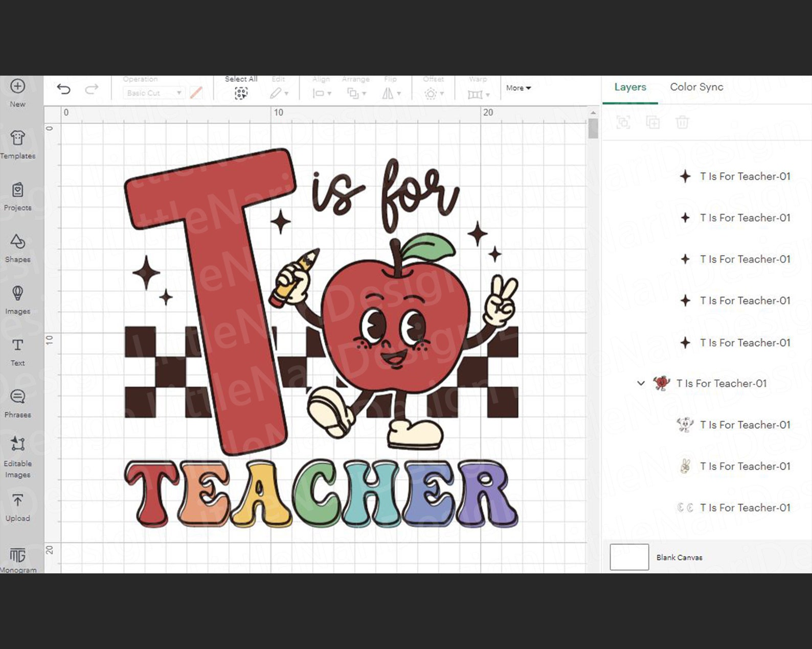The height and width of the screenshot is (649, 812).
Task: Open Editable Images from the sidebar
Action: [x=17, y=456]
